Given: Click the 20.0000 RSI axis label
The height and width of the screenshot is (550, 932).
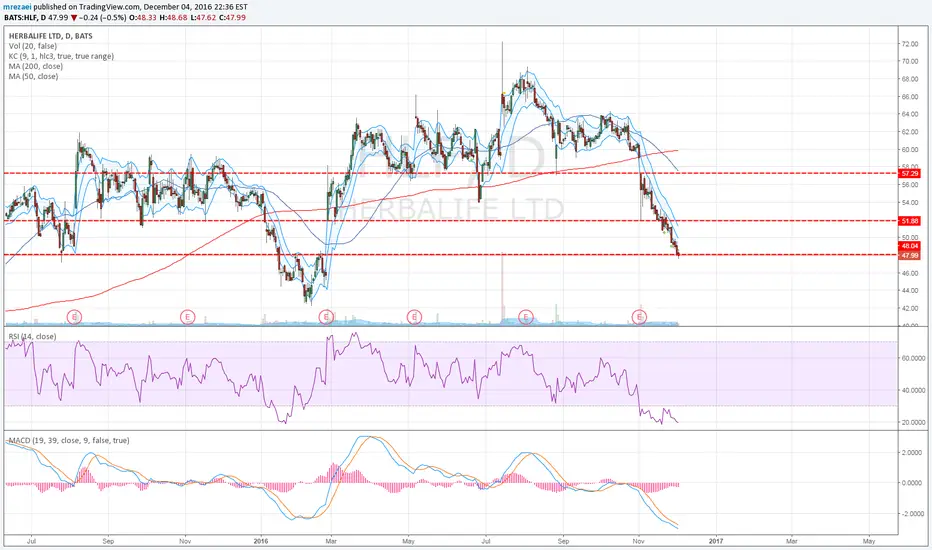Looking at the screenshot, I should point(913,423).
